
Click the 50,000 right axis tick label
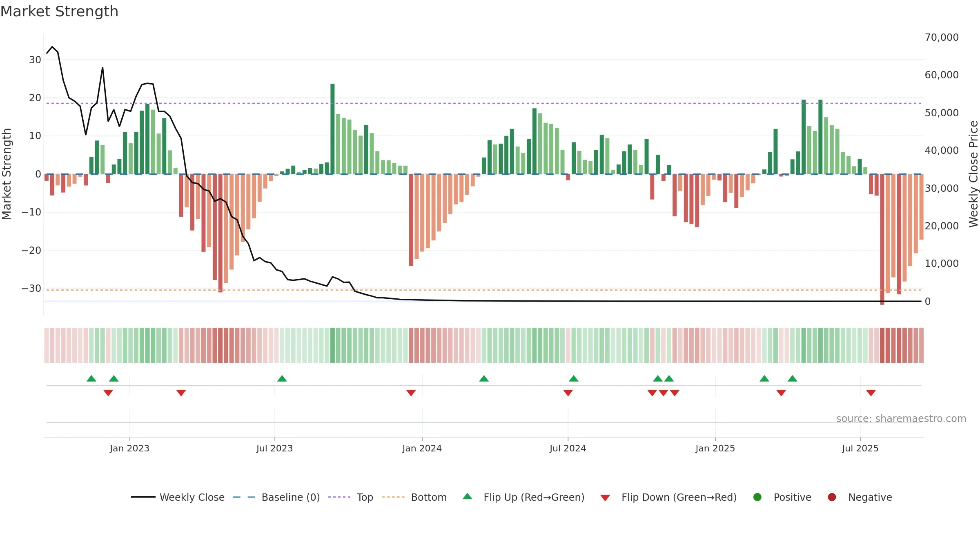[942, 113]
